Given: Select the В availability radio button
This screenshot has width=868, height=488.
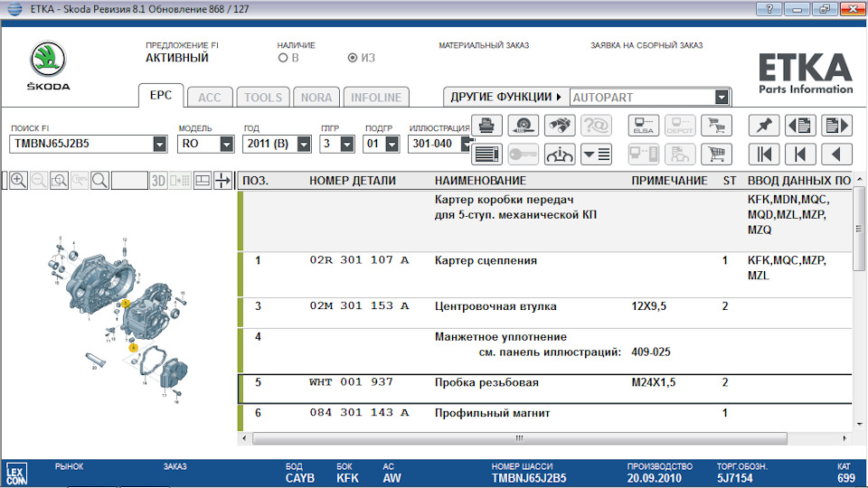Looking at the screenshot, I should tap(283, 58).
